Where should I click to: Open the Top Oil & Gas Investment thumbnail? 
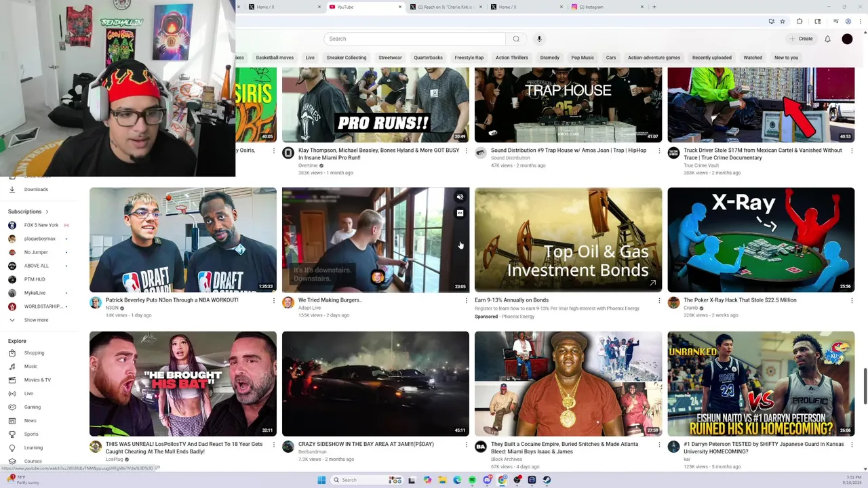[568, 240]
